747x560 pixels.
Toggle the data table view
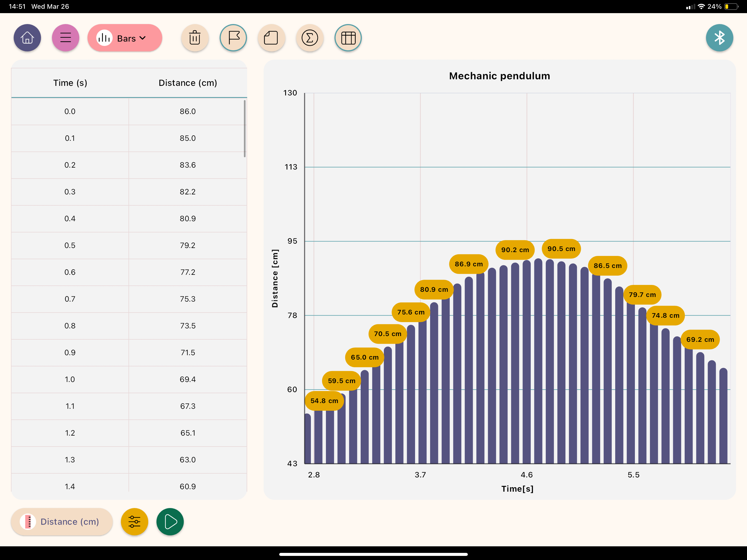click(348, 38)
